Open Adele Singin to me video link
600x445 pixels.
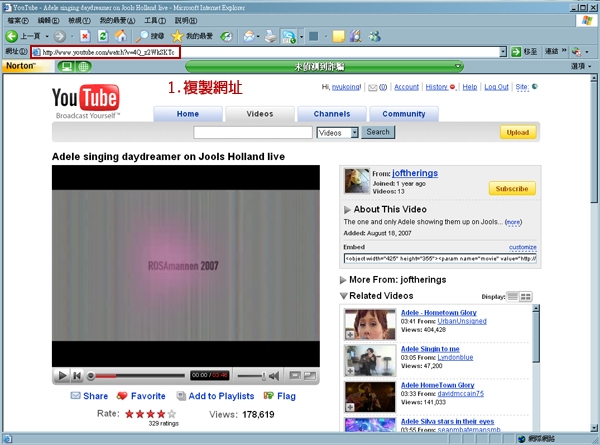click(x=430, y=349)
